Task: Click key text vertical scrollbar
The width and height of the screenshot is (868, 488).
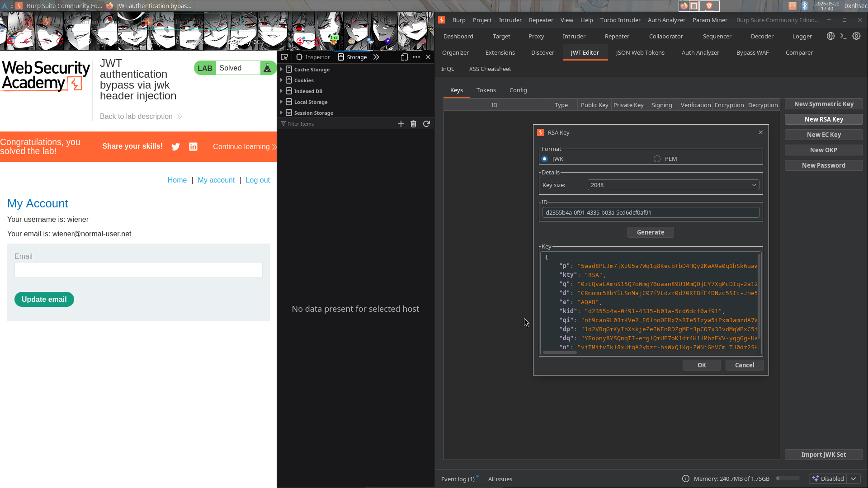Action: coord(759,296)
